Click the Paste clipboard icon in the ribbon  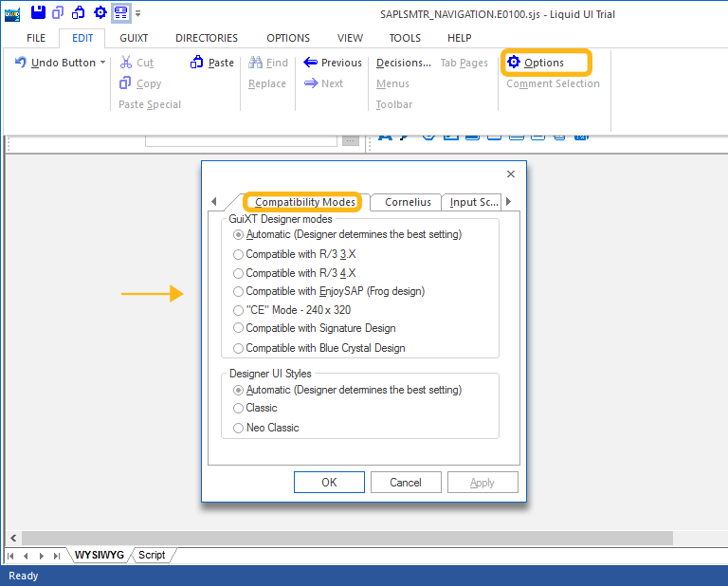(197, 63)
